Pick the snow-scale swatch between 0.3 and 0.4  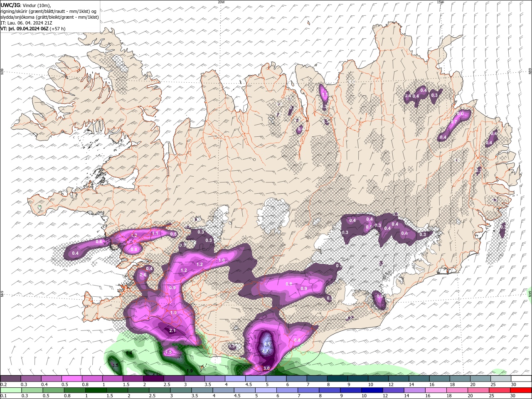pos(31,379)
